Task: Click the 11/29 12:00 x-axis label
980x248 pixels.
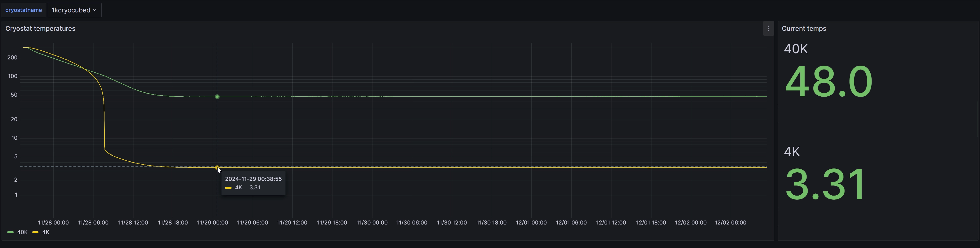Action: tap(292, 222)
